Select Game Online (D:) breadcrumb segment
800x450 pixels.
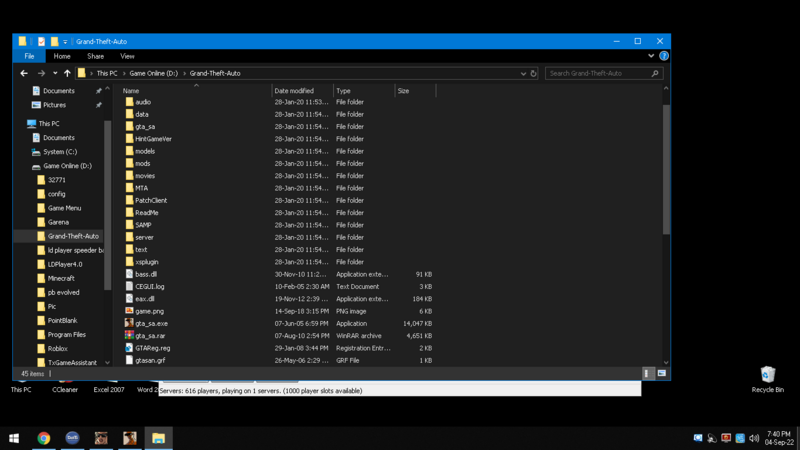pos(154,73)
